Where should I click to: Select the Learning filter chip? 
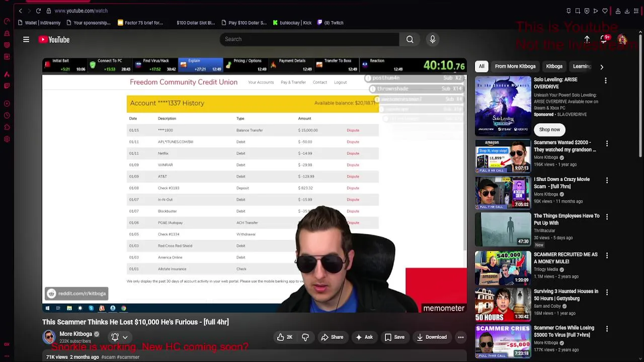tap(582, 66)
